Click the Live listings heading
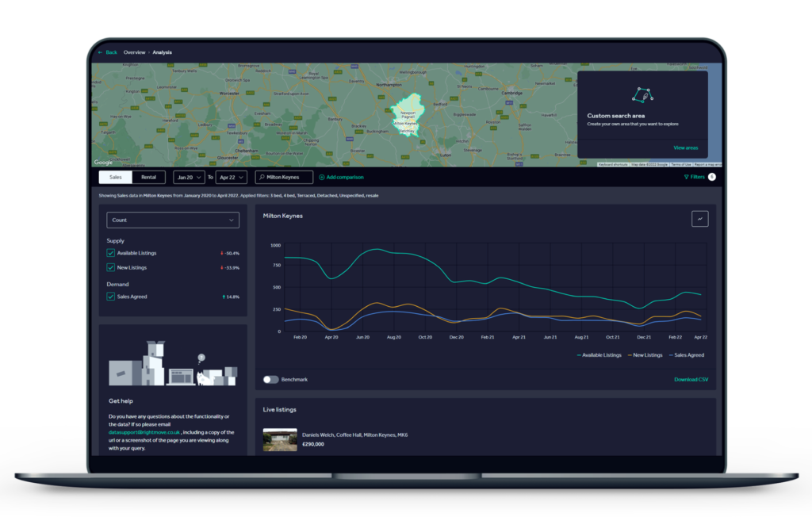Viewport: 812px width, 517px height. click(280, 410)
